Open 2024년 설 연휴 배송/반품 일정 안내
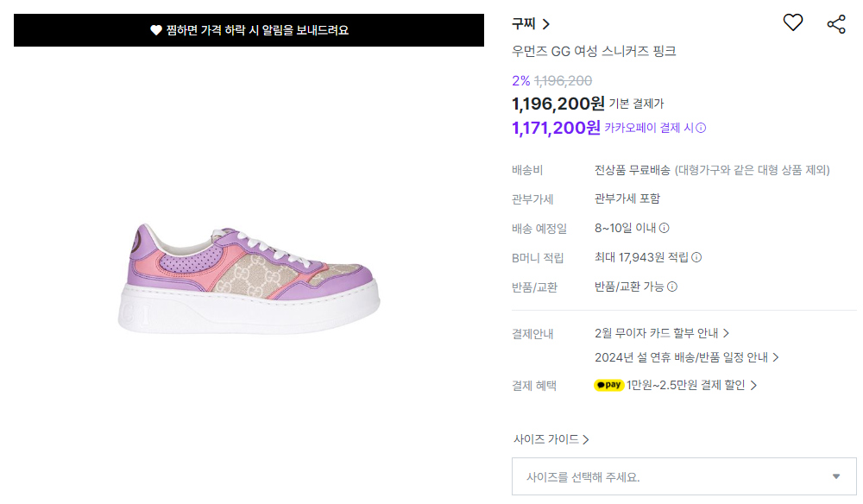The height and width of the screenshot is (504, 863). [x=686, y=357]
